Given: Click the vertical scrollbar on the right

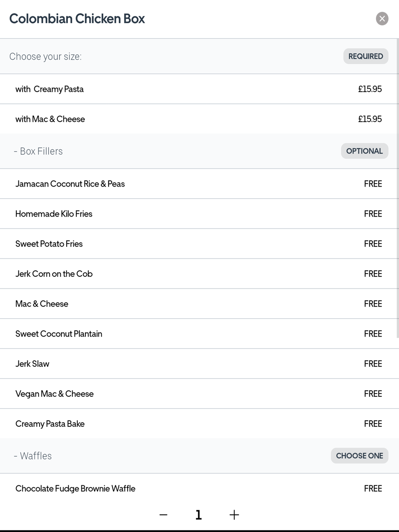Looking at the screenshot, I should [x=397, y=187].
